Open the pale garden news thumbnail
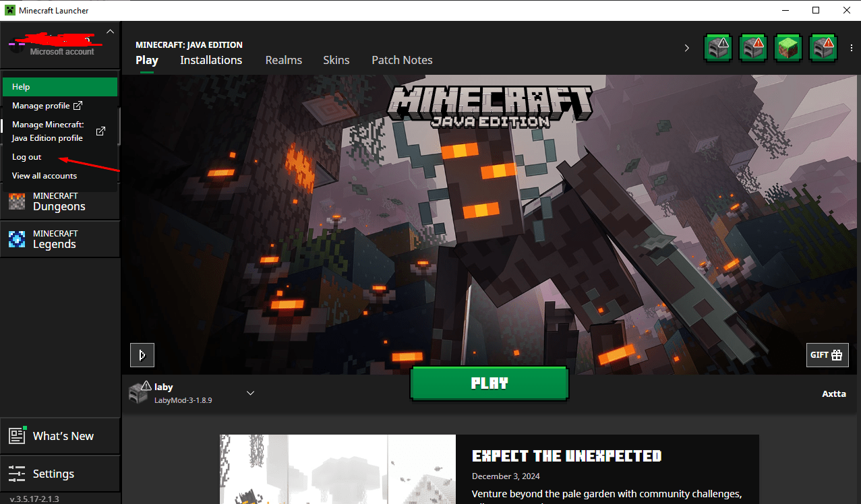This screenshot has width=861, height=504. click(338, 469)
